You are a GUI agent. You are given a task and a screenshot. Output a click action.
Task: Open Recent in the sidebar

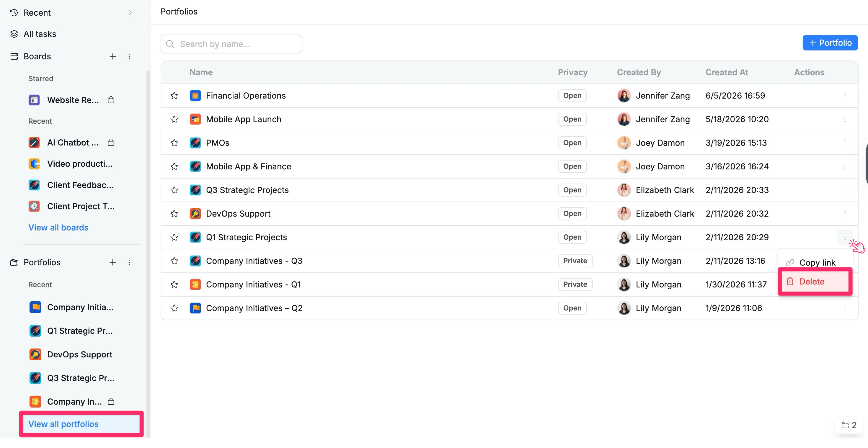(37, 13)
